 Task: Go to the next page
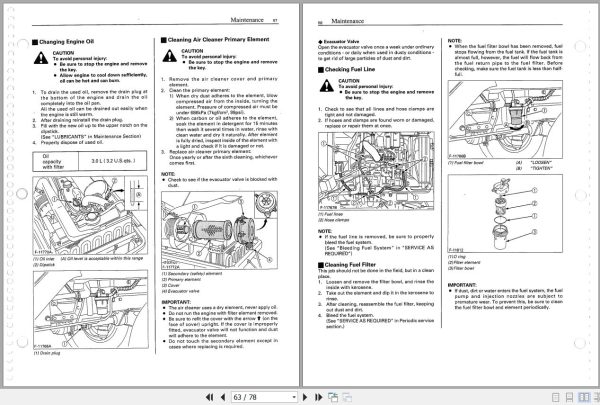305,397
